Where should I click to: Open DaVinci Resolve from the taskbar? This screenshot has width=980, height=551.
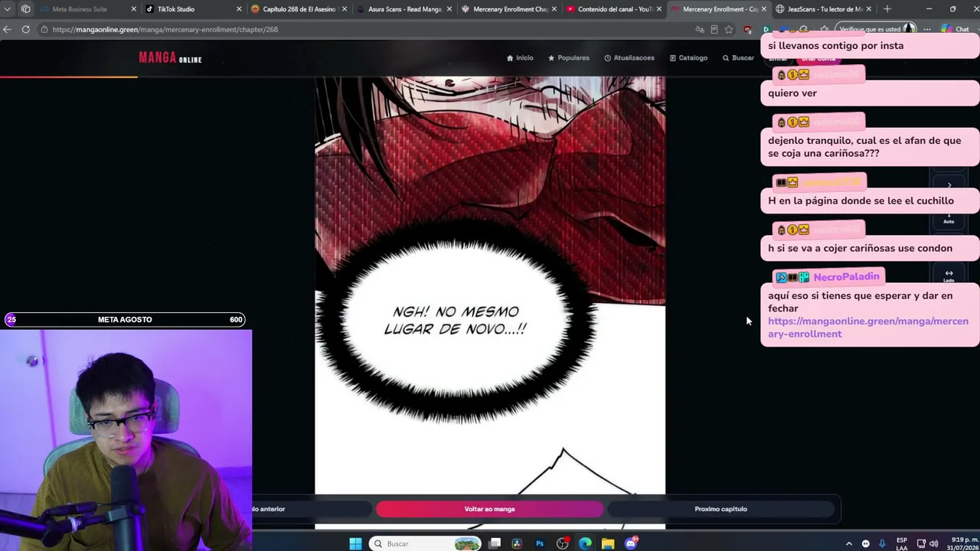click(x=518, y=543)
